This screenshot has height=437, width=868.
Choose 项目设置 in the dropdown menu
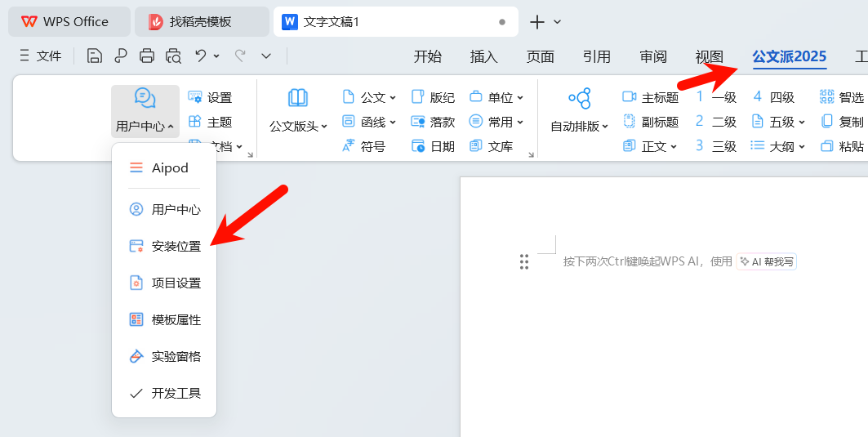click(164, 283)
